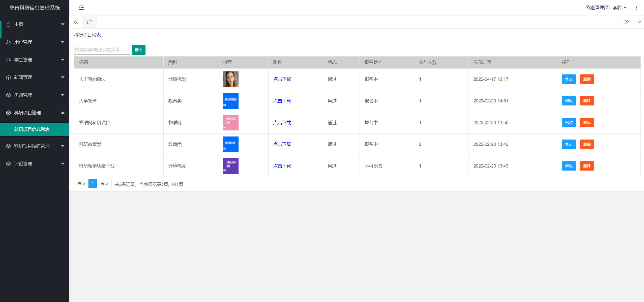Click the vertical three-dots more icon
Image resolution: width=644 pixels, height=302 pixels.
point(636,8)
